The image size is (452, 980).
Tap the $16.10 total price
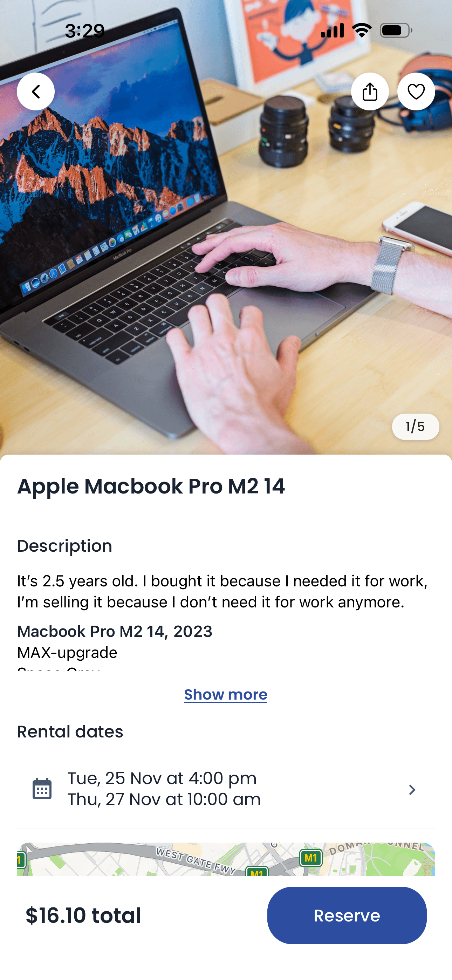point(83,915)
